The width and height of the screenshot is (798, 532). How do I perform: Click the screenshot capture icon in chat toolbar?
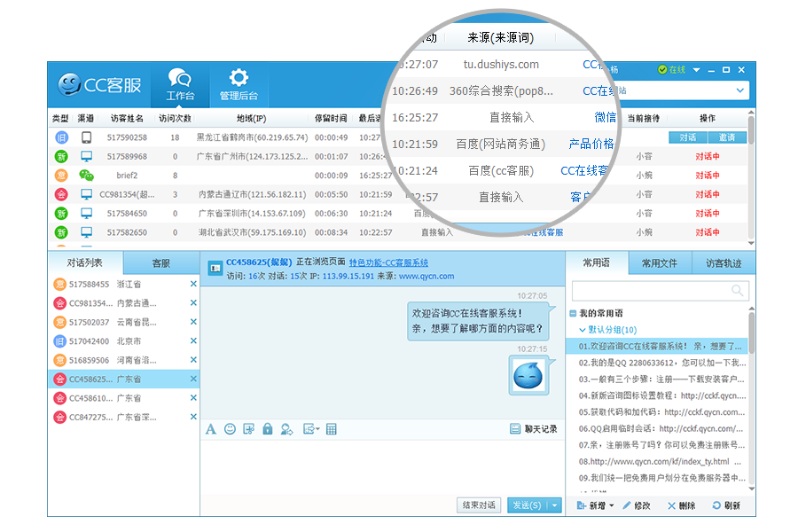click(x=249, y=429)
